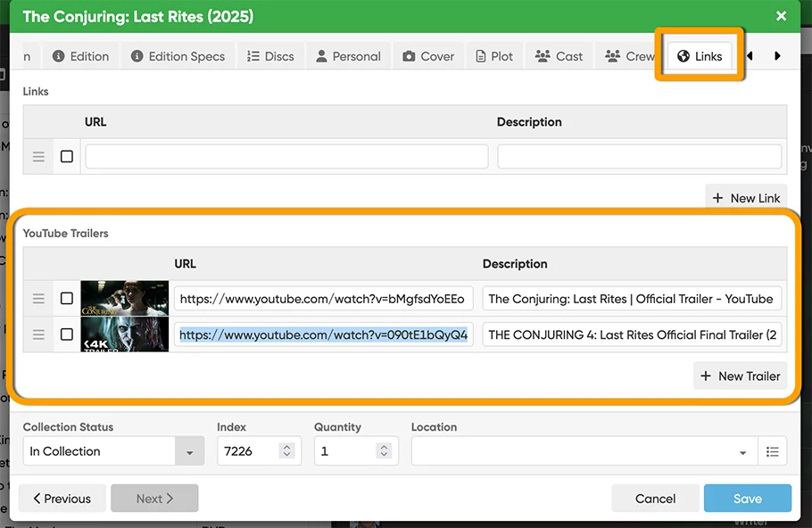Edit the Official Final Trailer description
This screenshot has width=812, height=528.
(632, 335)
